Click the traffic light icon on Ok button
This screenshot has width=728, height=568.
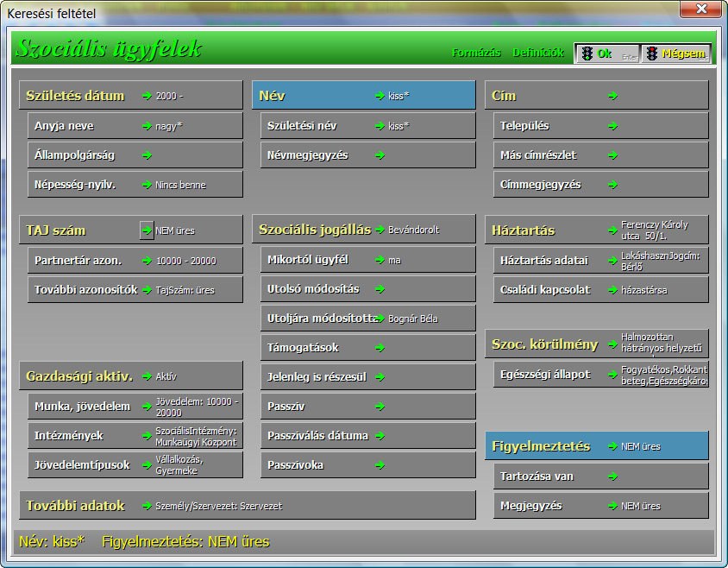click(x=587, y=54)
